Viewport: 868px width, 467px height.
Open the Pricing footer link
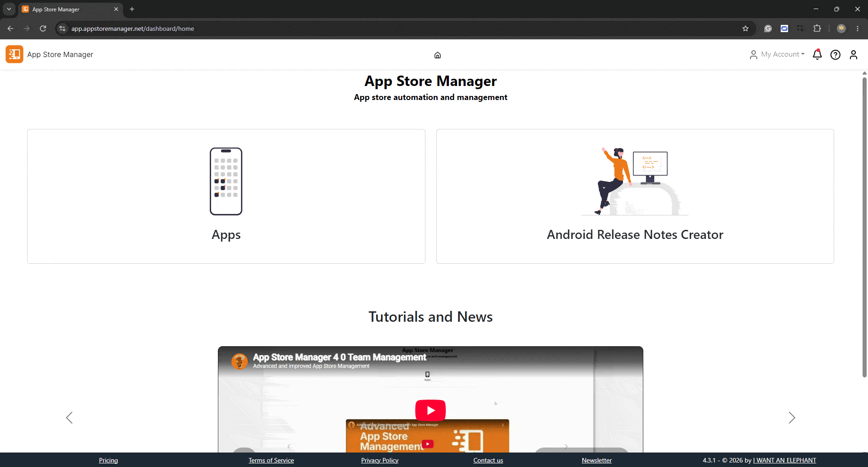(108, 460)
